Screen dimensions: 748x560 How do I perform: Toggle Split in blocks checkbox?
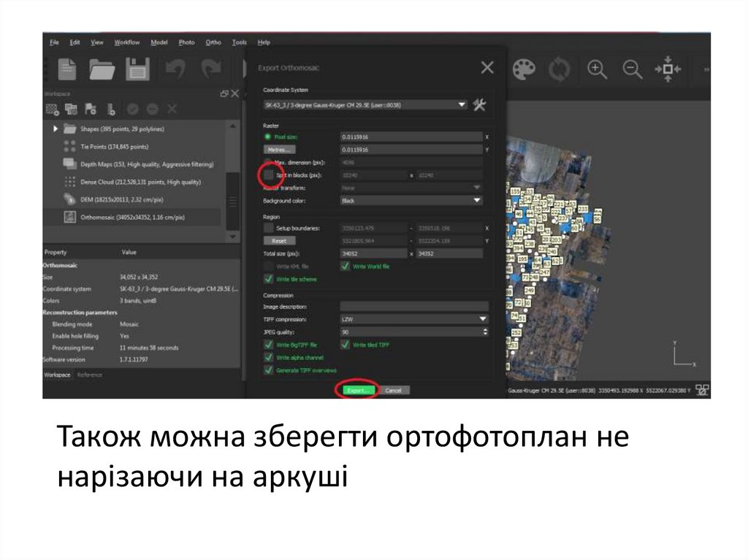269,175
